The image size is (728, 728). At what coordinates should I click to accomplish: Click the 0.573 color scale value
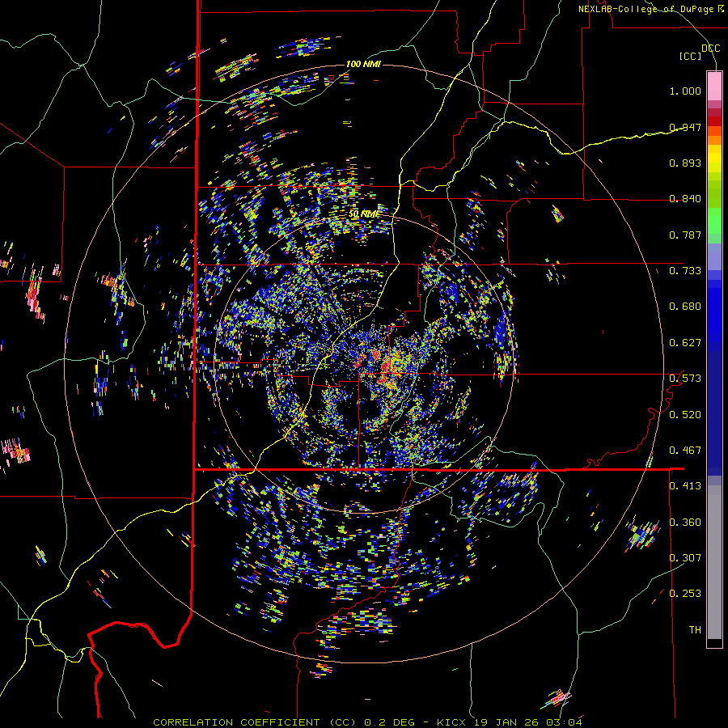click(x=685, y=379)
